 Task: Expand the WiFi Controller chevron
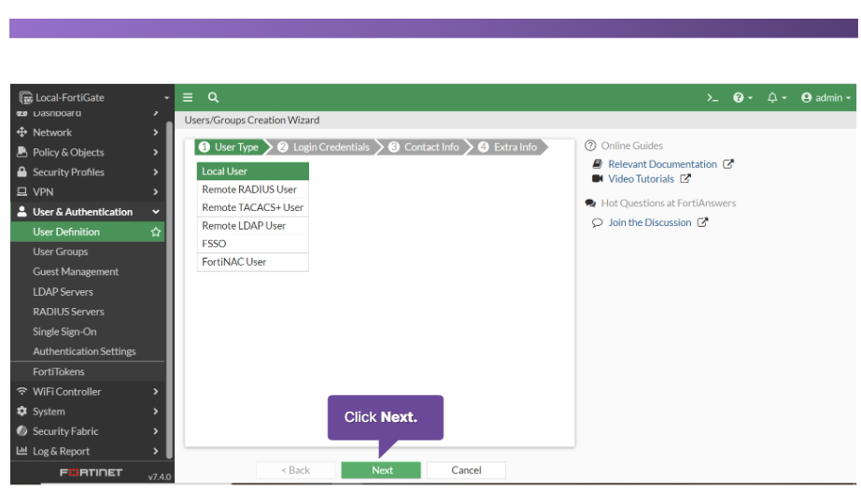[156, 391]
